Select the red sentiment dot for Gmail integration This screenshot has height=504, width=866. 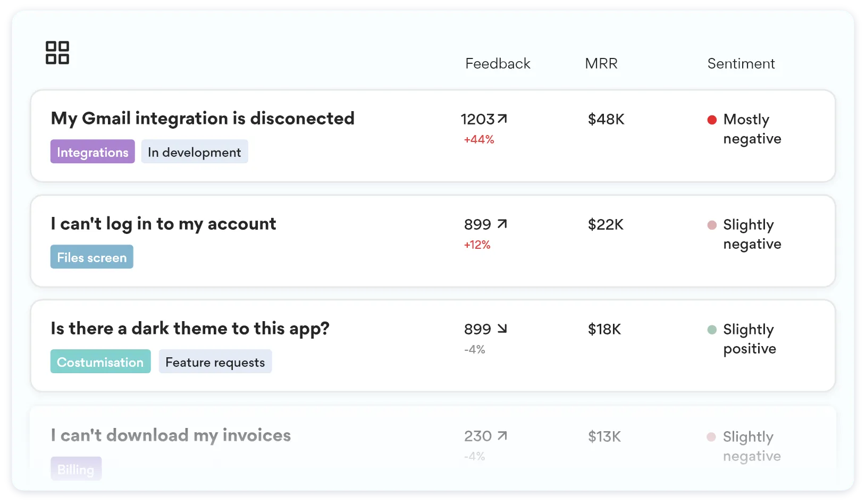tap(712, 120)
